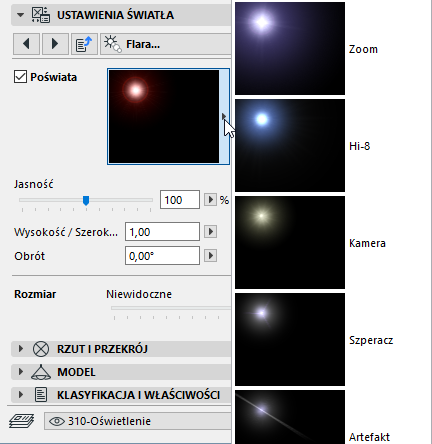Open Wysokość / Szerokość arrow button
Viewport: 432px width, 444px height.
[x=210, y=232]
